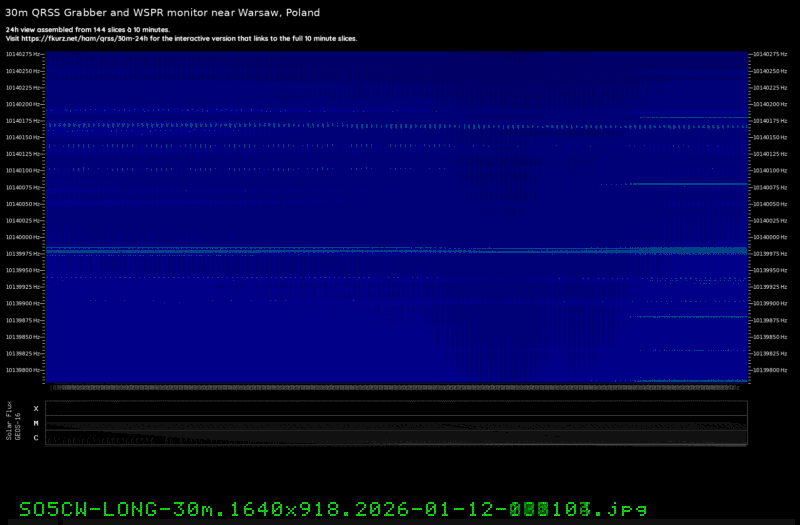
Task: Click the X flare class label
Action: point(36,409)
